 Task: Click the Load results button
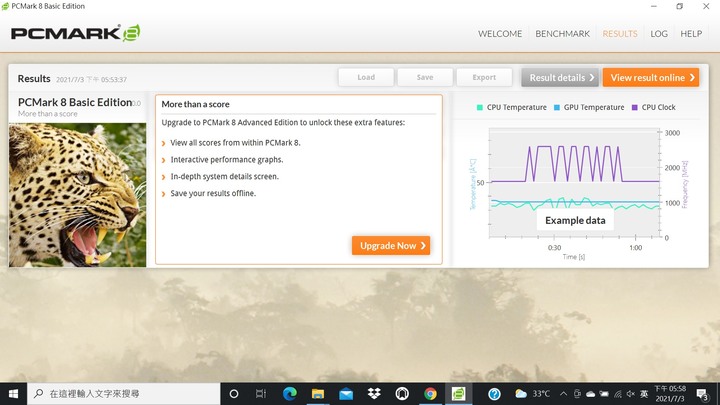[366, 77]
